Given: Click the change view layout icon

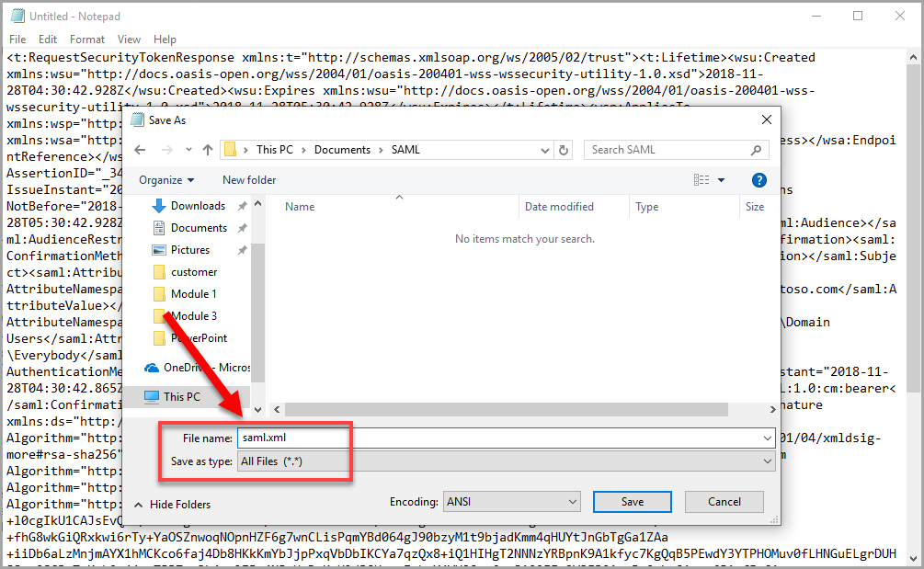Looking at the screenshot, I should tap(702, 180).
